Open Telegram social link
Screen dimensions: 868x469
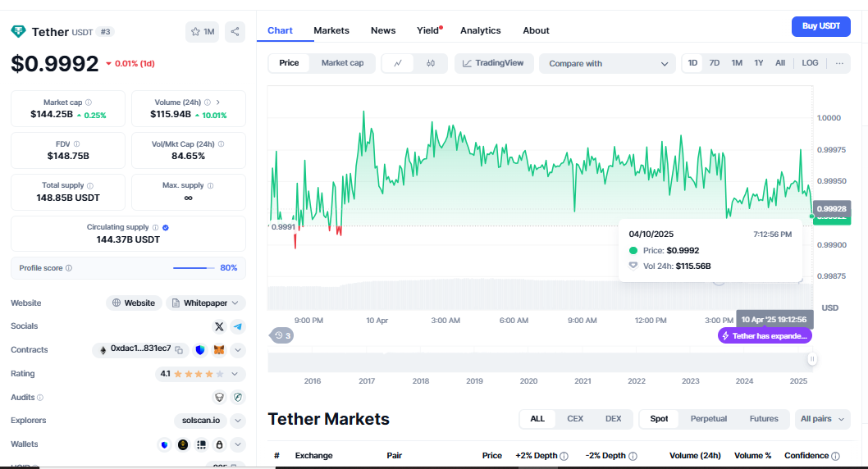coord(237,326)
